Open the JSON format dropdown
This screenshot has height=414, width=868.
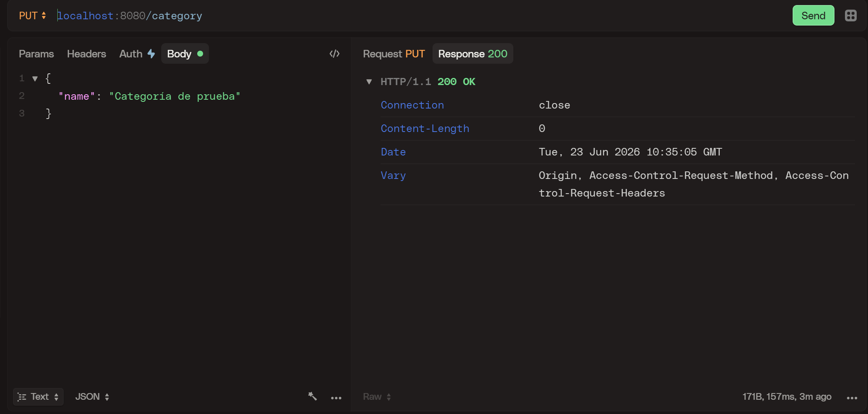(x=92, y=396)
